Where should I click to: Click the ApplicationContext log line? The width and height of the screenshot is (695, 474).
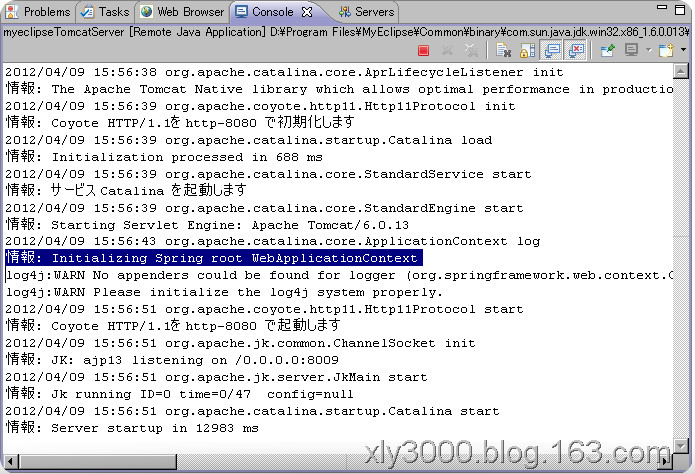(273, 241)
